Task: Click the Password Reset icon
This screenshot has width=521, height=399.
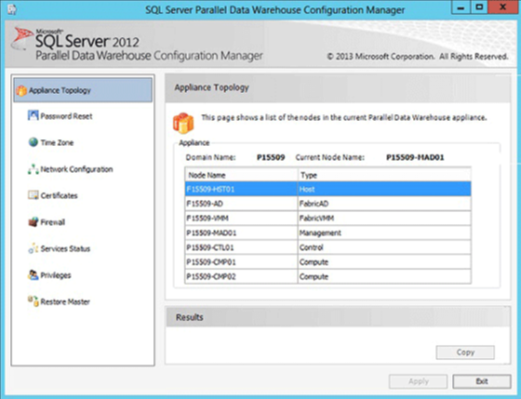Action: pyautogui.click(x=33, y=115)
